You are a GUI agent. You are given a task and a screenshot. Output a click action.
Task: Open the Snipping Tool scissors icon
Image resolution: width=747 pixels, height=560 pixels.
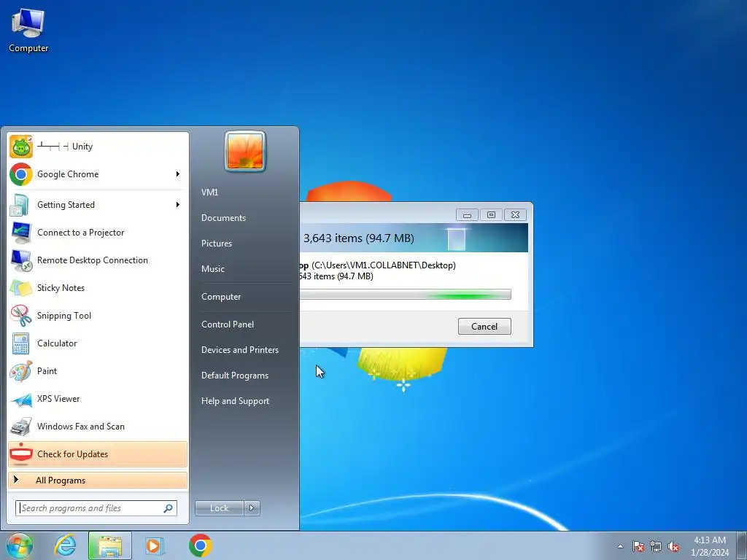click(21, 316)
